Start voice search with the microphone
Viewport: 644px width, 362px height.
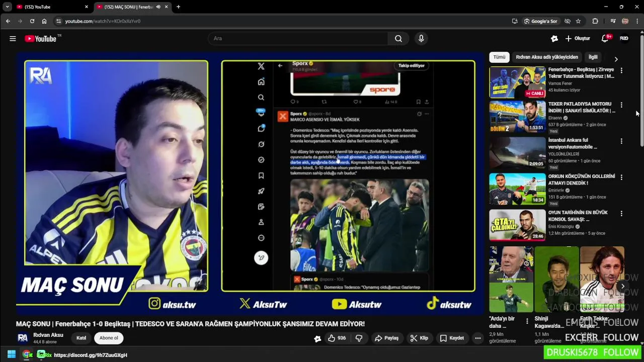tap(421, 39)
